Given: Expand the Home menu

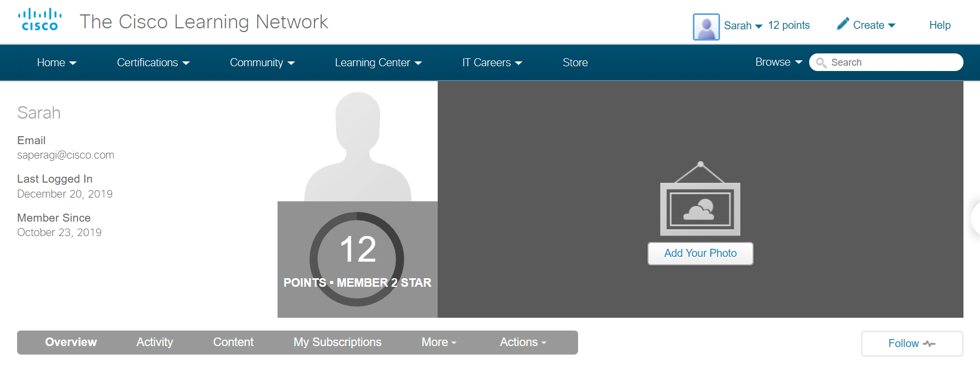Looking at the screenshot, I should pyautogui.click(x=57, y=62).
